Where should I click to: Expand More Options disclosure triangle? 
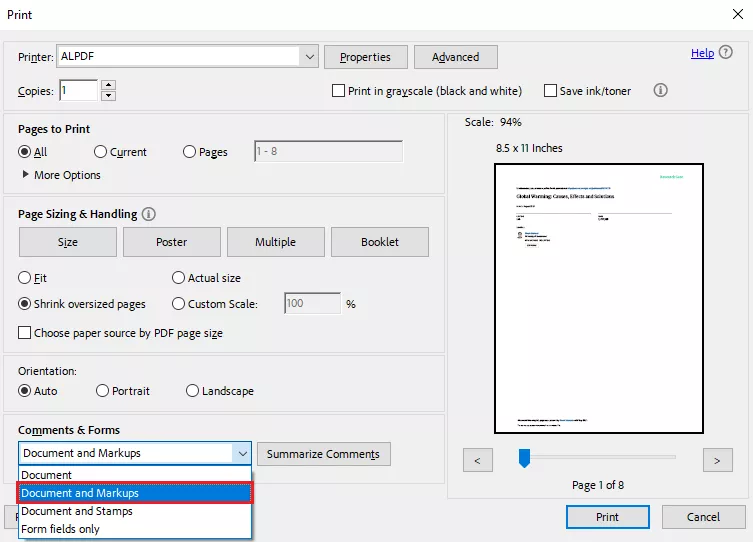click(x=25, y=174)
